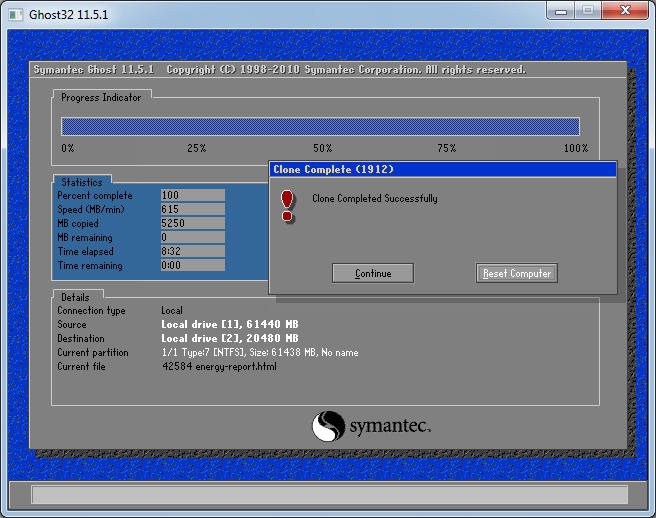This screenshot has width=656, height=518.
Task: Click the empty status bar at the bottom
Action: pyautogui.click(x=329, y=495)
